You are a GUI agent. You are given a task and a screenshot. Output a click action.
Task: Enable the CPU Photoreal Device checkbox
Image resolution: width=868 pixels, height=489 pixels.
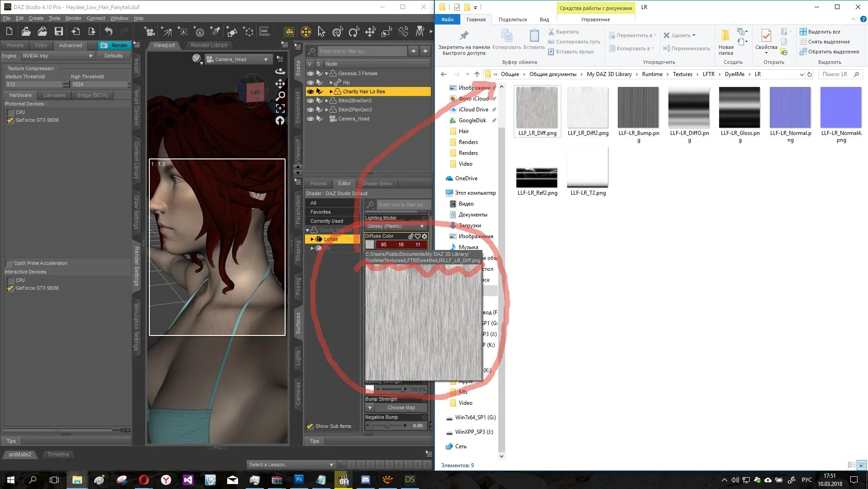click(10, 112)
